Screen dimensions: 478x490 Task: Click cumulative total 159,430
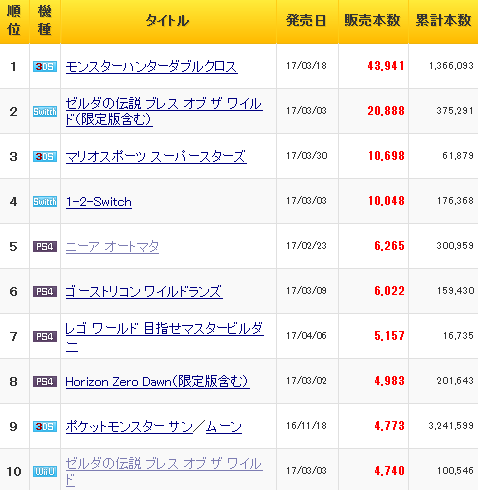coord(455,291)
